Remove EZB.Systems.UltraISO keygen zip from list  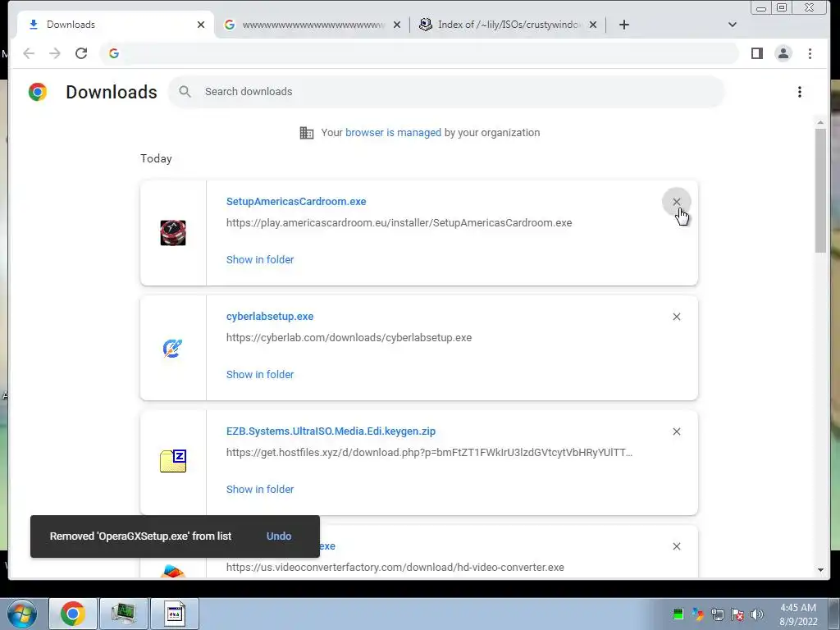pyautogui.click(x=677, y=431)
